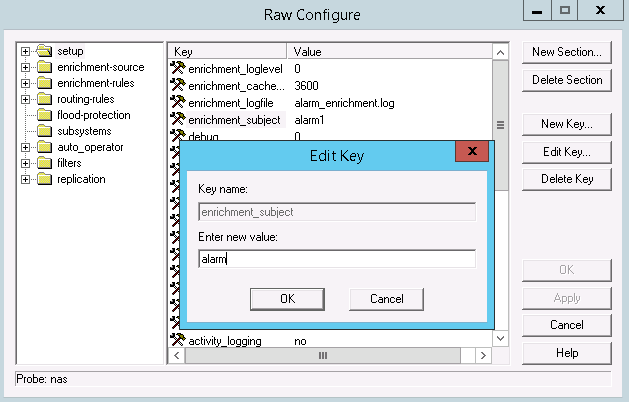Click the auto_operator folder icon
The width and height of the screenshot is (631, 402).
coord(44,147)
